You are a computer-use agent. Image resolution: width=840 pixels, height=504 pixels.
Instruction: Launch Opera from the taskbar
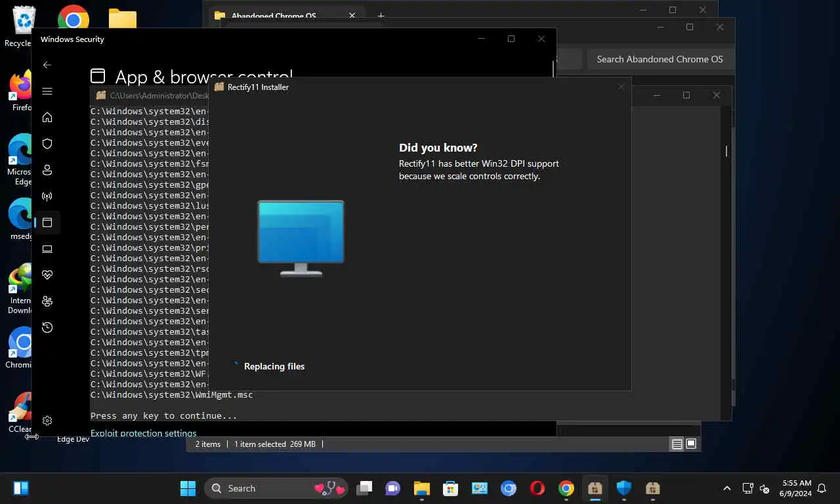coord(537,488)
